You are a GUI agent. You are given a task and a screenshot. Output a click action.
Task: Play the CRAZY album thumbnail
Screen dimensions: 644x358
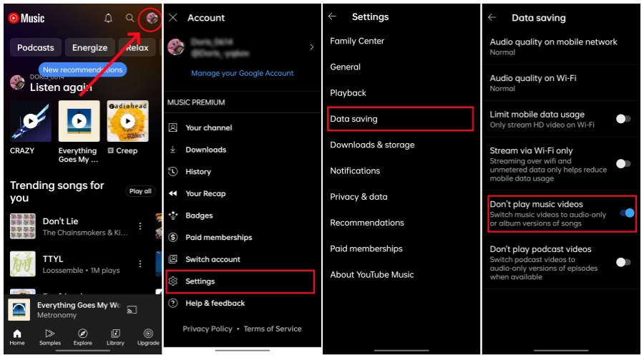30,121
